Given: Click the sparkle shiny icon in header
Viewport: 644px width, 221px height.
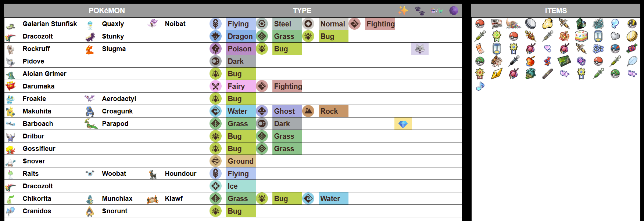Looking at the screenshot, I should (403, 10).
